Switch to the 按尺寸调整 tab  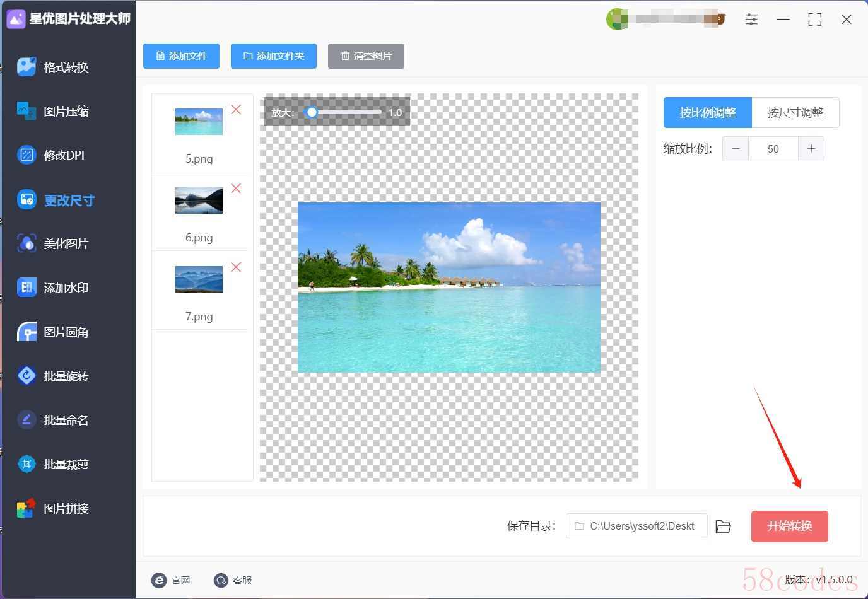point(795,113)
